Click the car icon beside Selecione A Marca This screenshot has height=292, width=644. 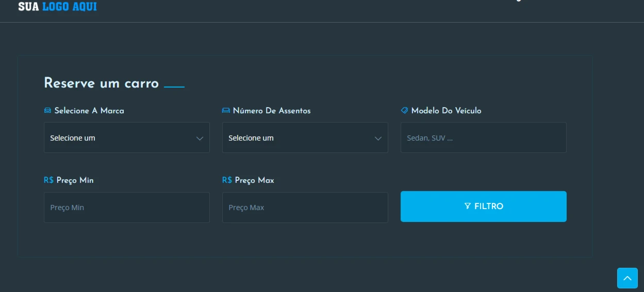(x=47, y=110)
